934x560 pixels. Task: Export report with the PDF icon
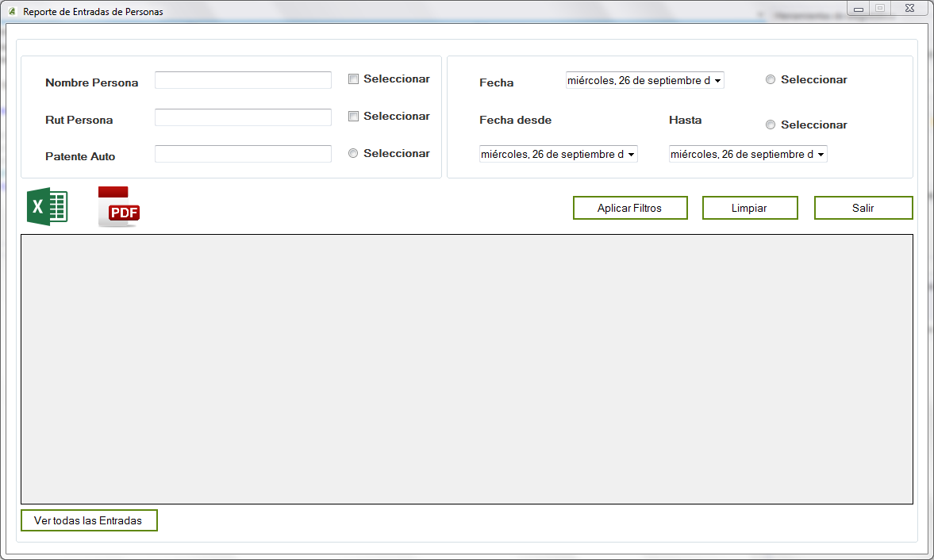(118, 207)
